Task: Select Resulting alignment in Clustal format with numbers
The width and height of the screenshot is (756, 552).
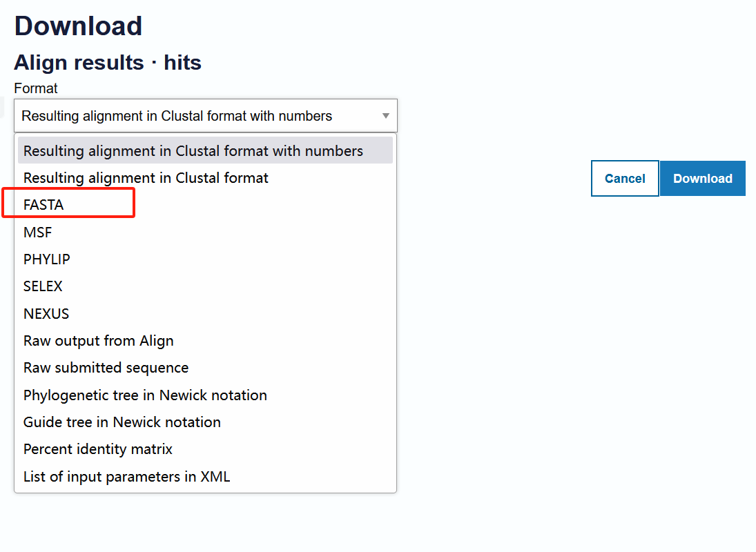Action: (205, 150)
